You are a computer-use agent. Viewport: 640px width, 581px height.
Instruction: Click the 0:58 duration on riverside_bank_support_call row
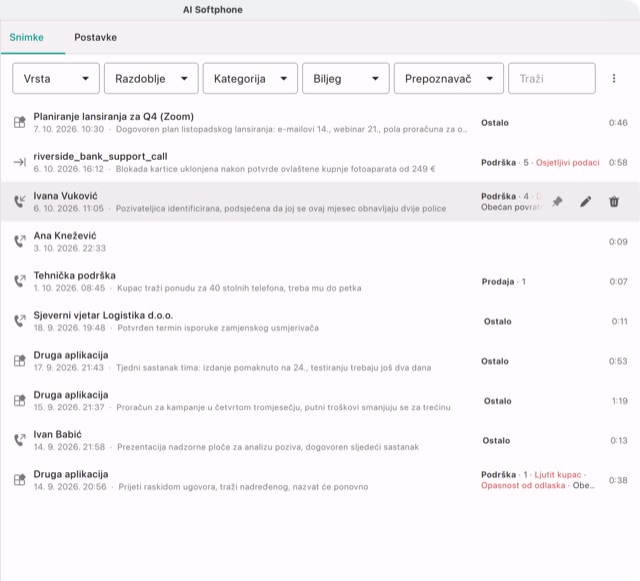pyautogui.click(x=618, y=163)
